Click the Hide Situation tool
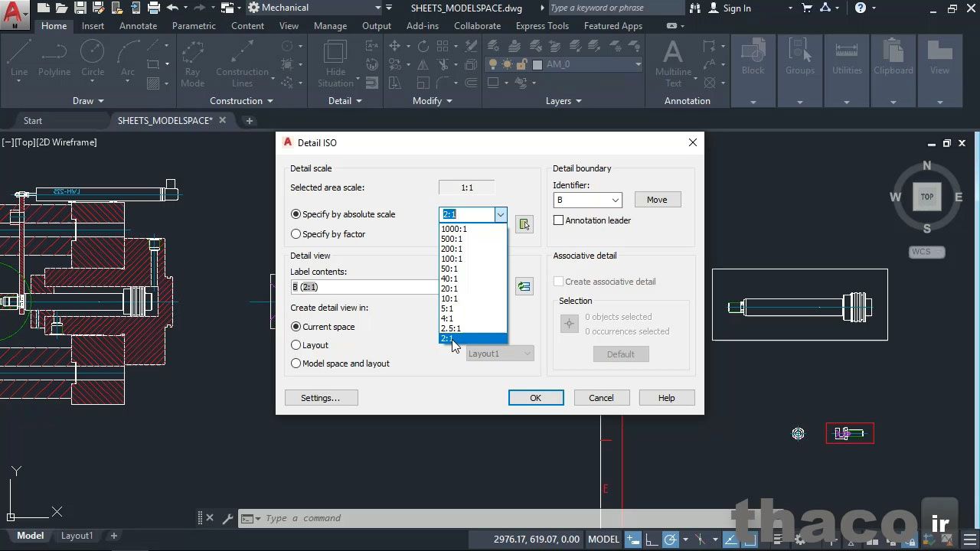 pyautogui.click(x=335, y=64)
